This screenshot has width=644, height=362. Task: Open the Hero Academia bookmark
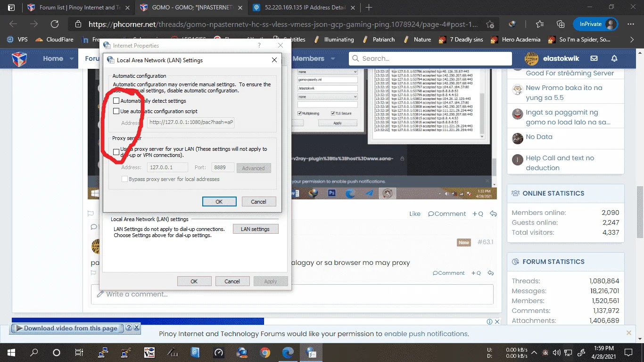(515, 40)
